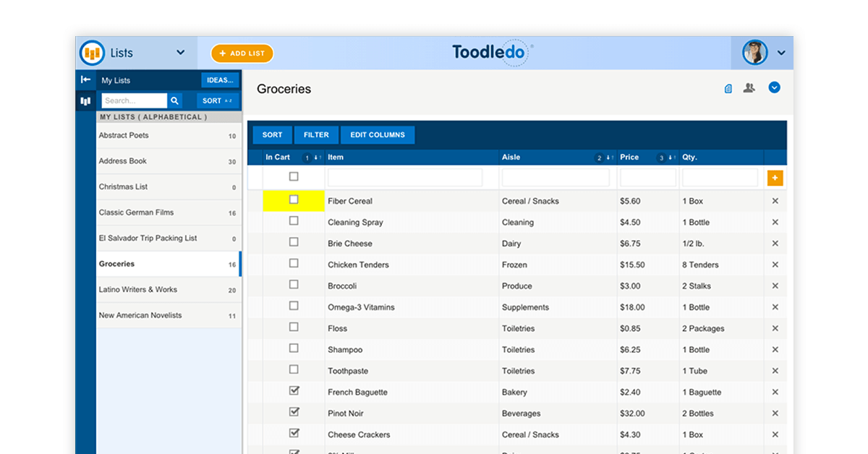868x454 pixels.
Task: Open the New American Novelists list
Action: tap(169, 315)
